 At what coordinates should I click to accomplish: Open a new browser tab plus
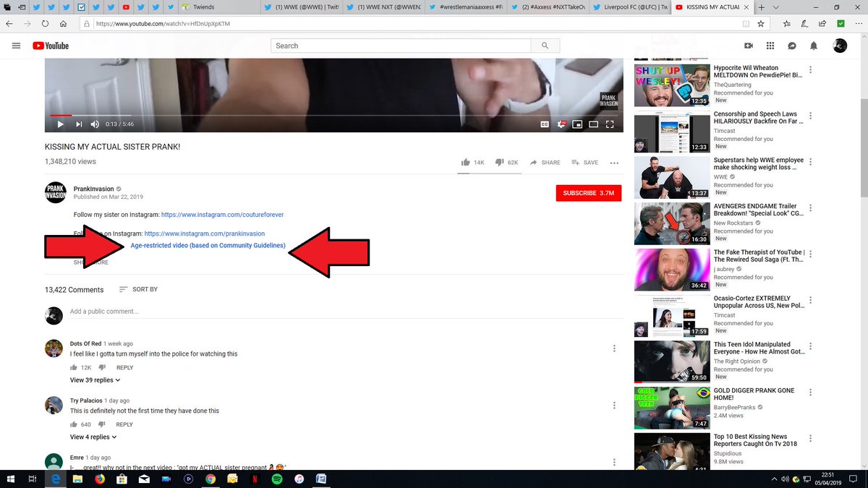click(x=762, y=7)
